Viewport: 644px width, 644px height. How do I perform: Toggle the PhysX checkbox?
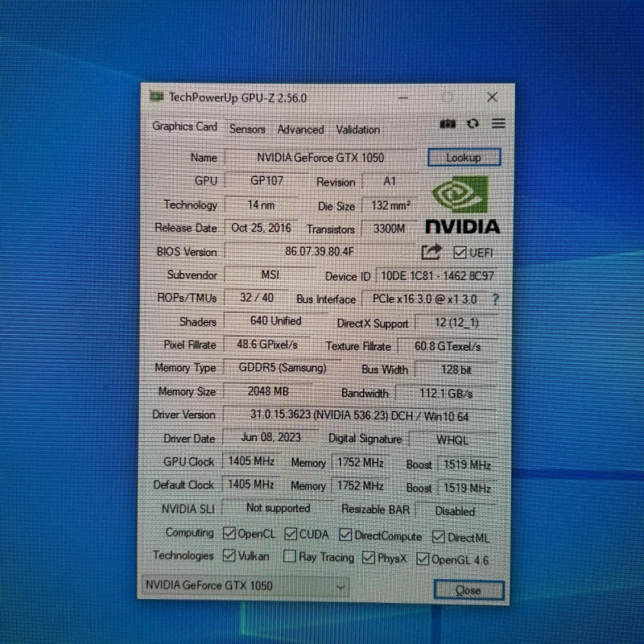click(x=368, y=558)
